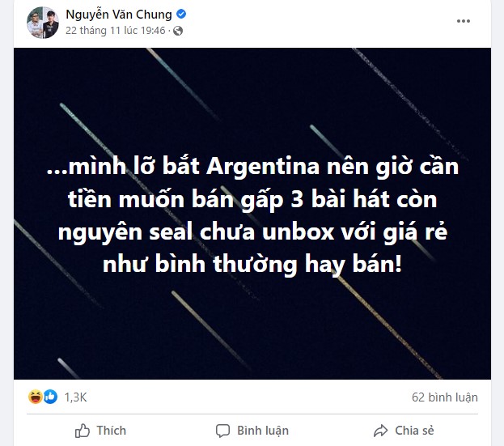
Task: Click the speech bubble comment icon
Action: [x=222, y=431]
